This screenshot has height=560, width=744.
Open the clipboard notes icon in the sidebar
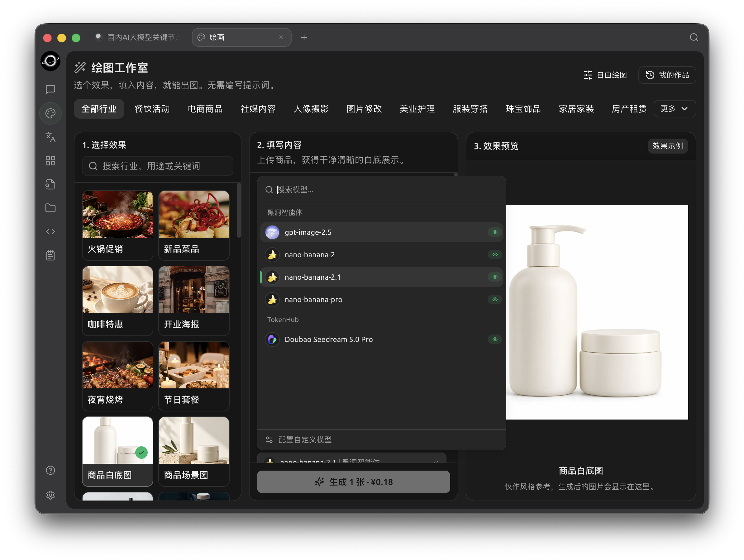pos(50,255)
